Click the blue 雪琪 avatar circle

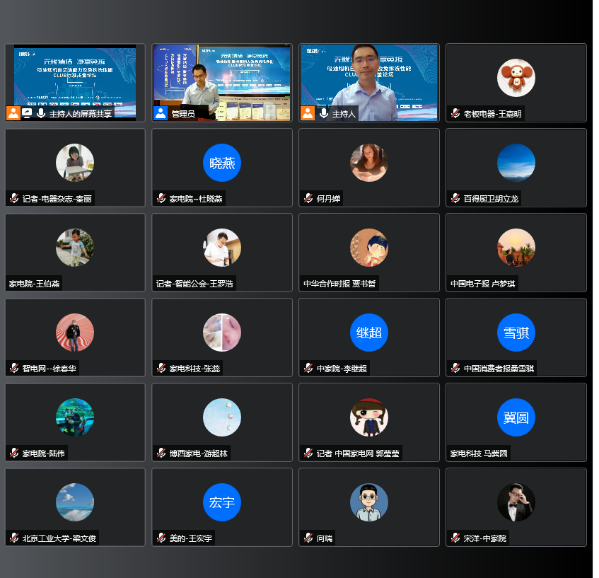(516, 332)
